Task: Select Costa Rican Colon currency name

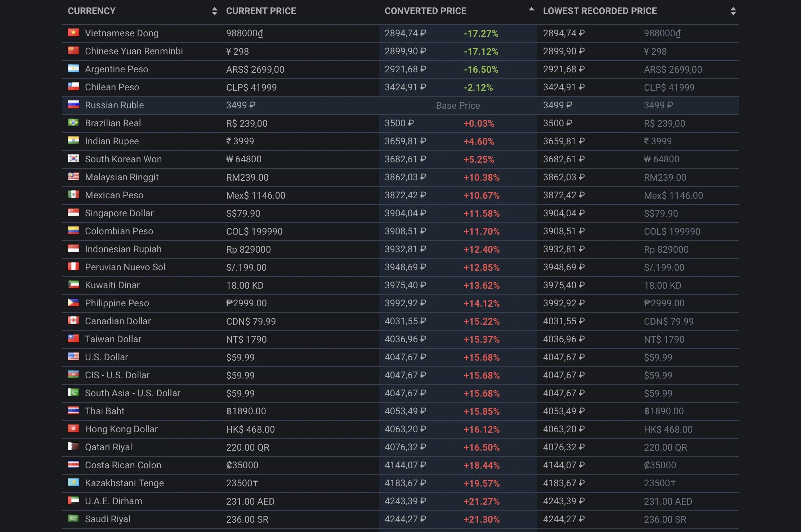Action: (x=123, y=465)
